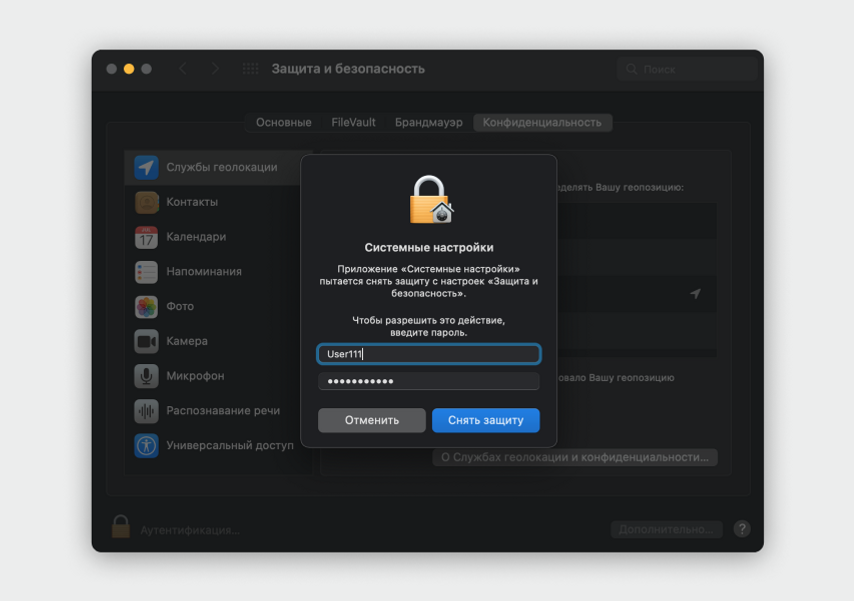Focus the username field containing User111
Viewport: 854px width, 601px height.
[429, 354]
